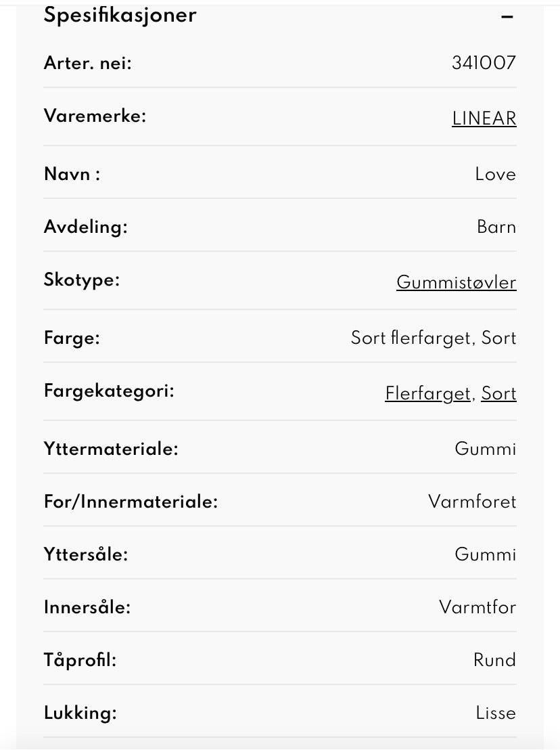Click the Gummi value for Yttermateriale
560x750 pixels.
coord(485,449)
